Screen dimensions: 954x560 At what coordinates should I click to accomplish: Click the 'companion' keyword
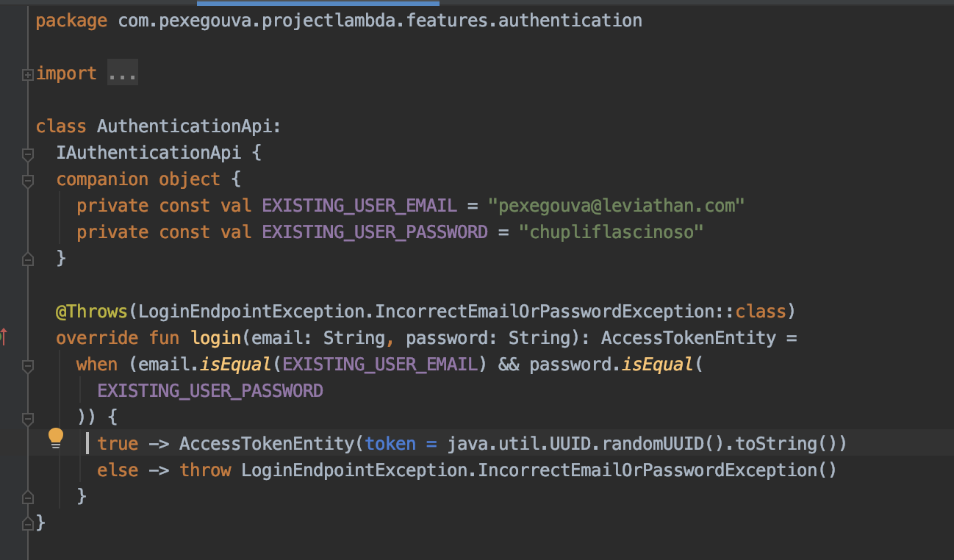click(x=102, y=179)
